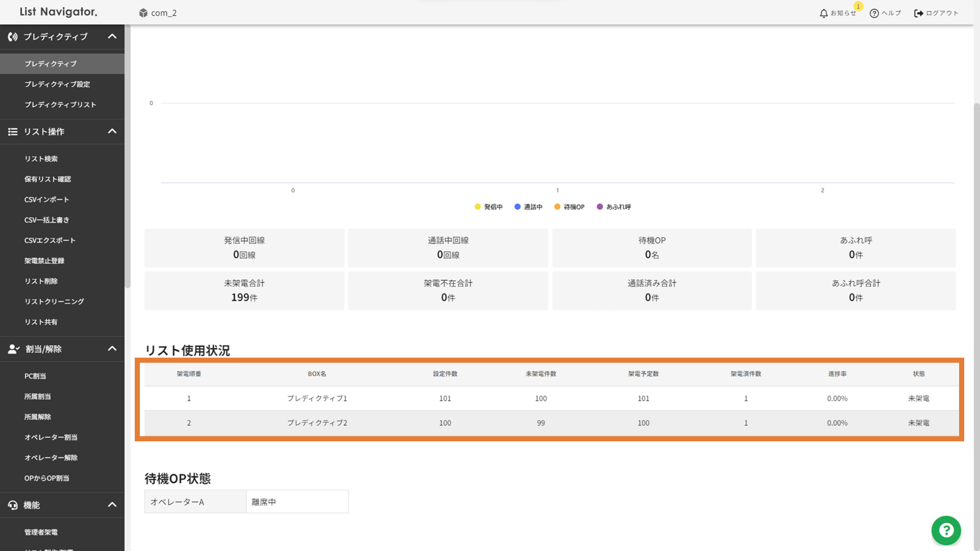The image size is (980, 551).
Task: Select the プレディクティブ1 table row
Action: [317, 398]
